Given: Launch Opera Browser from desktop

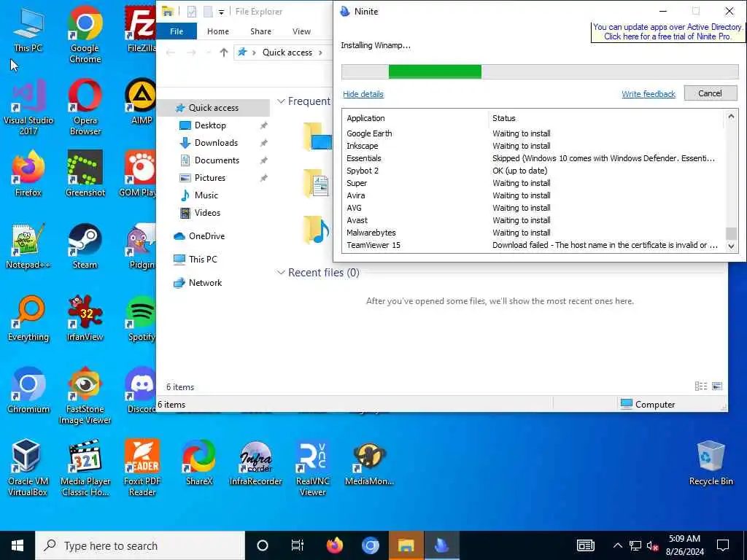Looking at the screenshot, I should click(85, 108).
